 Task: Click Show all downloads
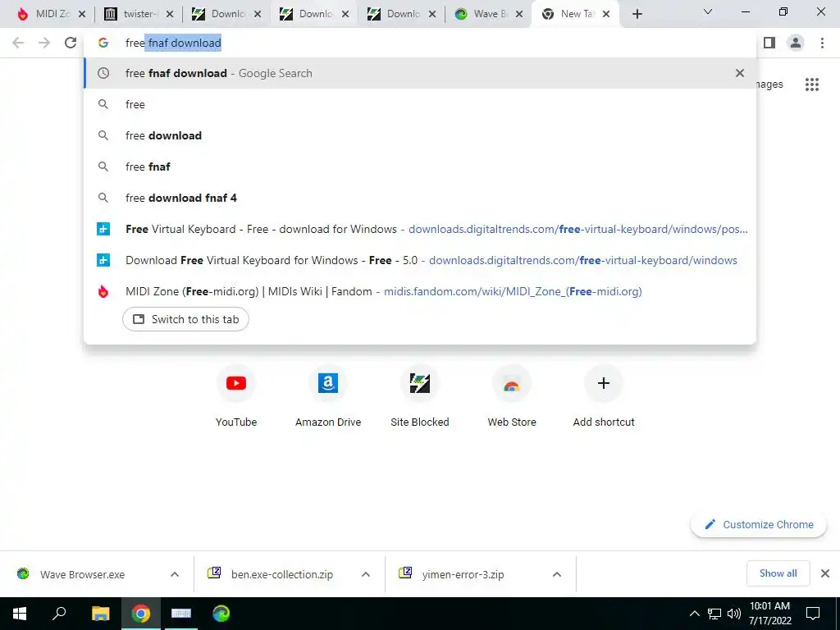pos(778,573)
